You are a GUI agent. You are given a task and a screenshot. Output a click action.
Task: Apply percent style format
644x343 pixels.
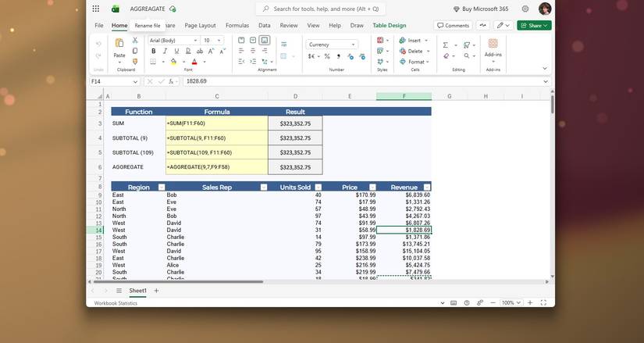coord(327,56)
